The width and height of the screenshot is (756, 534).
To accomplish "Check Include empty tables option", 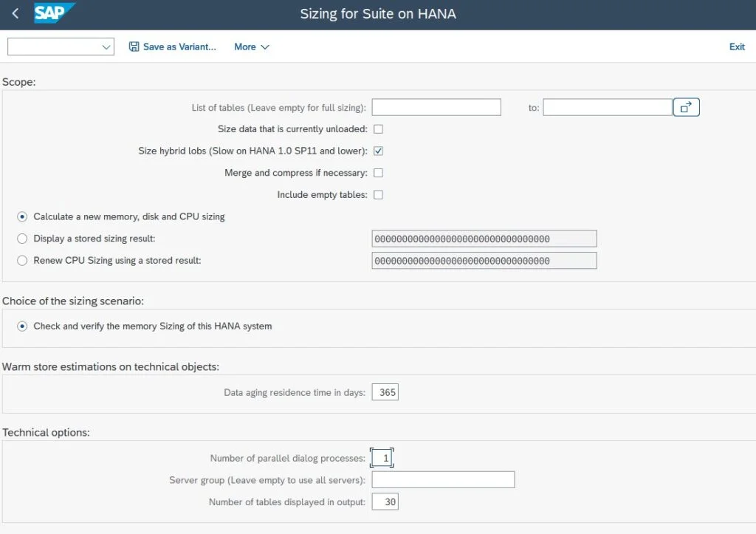I will click(379, 195).
